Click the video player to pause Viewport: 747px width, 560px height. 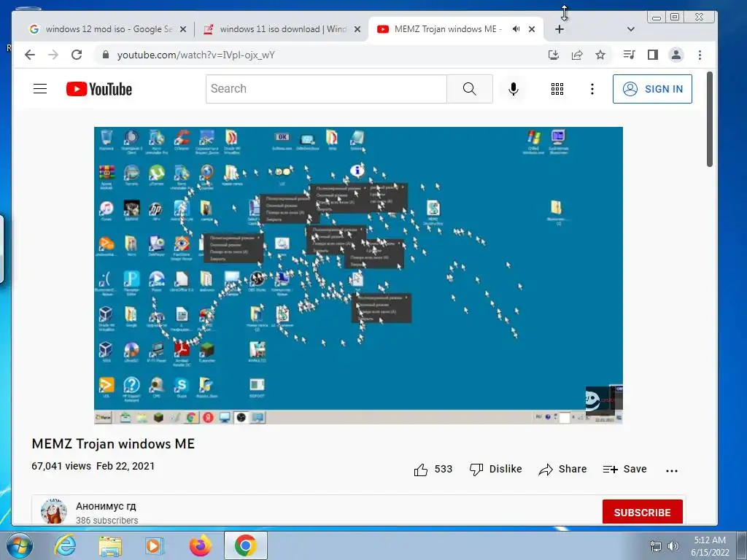(x=358, y=275)
